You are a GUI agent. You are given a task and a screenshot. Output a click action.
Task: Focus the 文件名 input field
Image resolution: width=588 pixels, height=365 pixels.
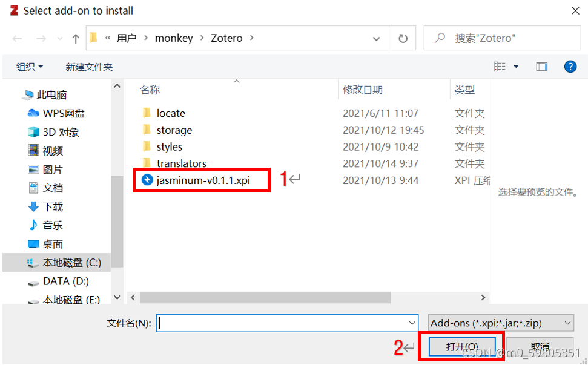click(x=287, y=323)
